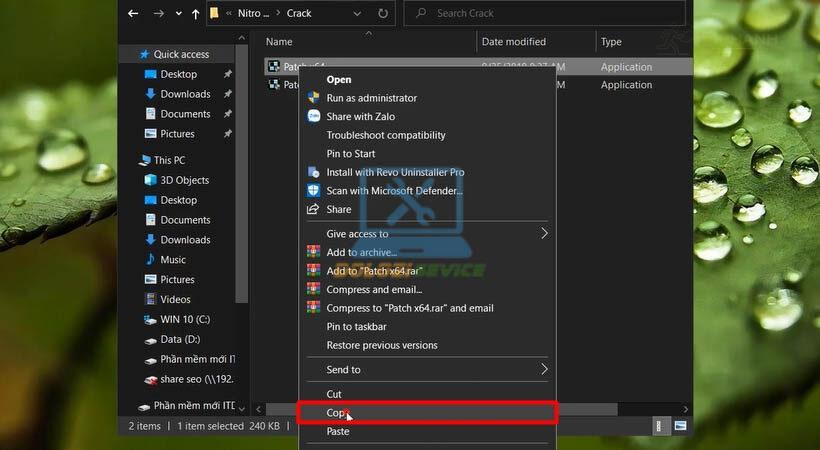
Task: Click Add to "Patch x64.rar" option
Action: [375, 271]
